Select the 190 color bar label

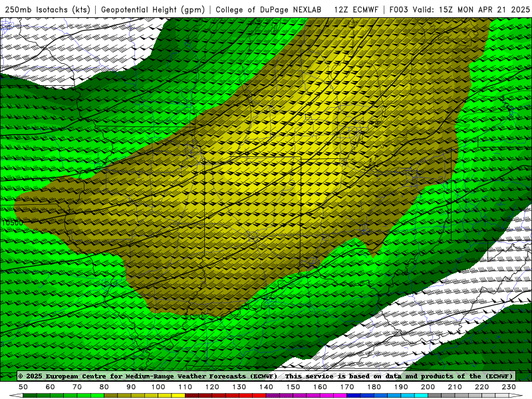401,387
